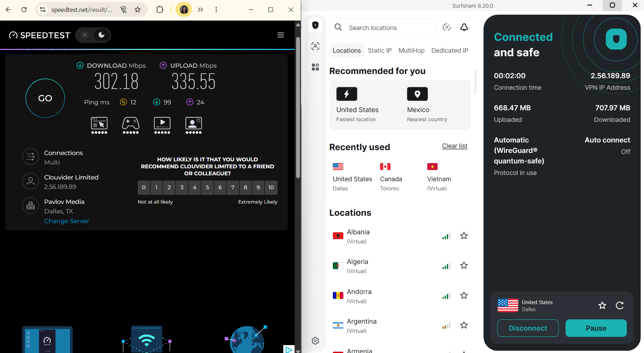Image resolution: width=644 pixels, height=353 pixels.
Task: Favorite Argentina with its star icon
Action: point(464,325)
